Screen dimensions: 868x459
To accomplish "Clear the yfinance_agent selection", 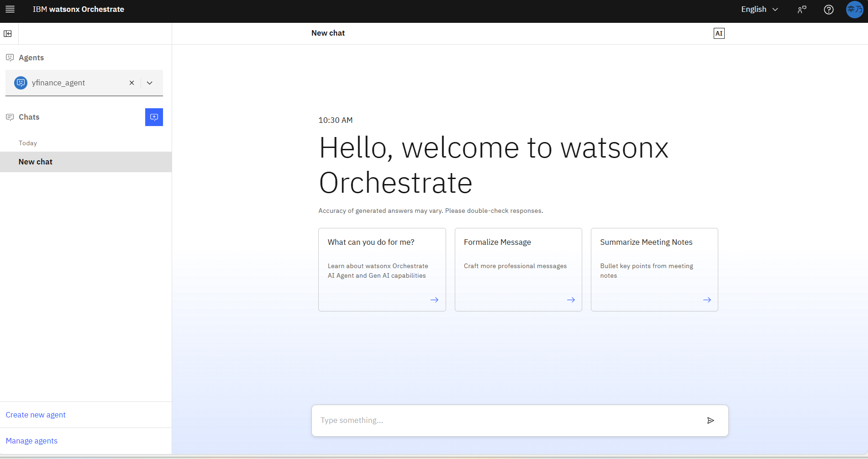I will tap(132, 83).
